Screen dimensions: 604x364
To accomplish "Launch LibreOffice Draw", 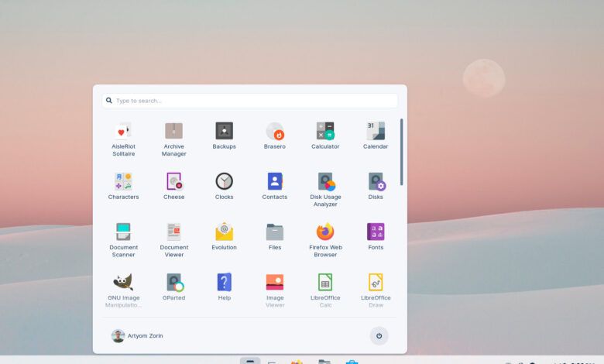I will coord(376,290).
